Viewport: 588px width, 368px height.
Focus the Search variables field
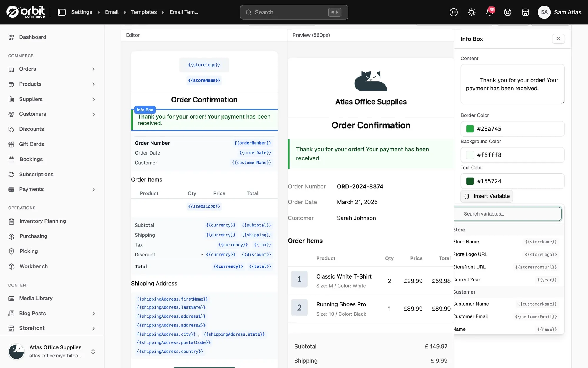(x=508, y=214)
